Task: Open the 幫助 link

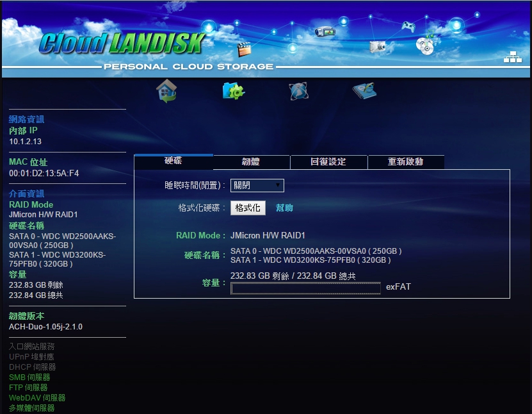Action: (284, 208)
